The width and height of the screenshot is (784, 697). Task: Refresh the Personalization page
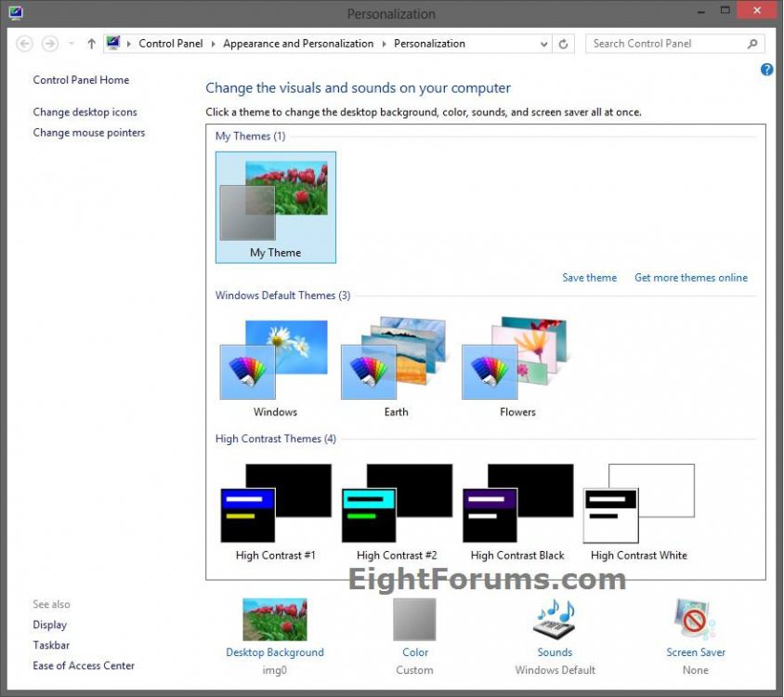point(564,43)
